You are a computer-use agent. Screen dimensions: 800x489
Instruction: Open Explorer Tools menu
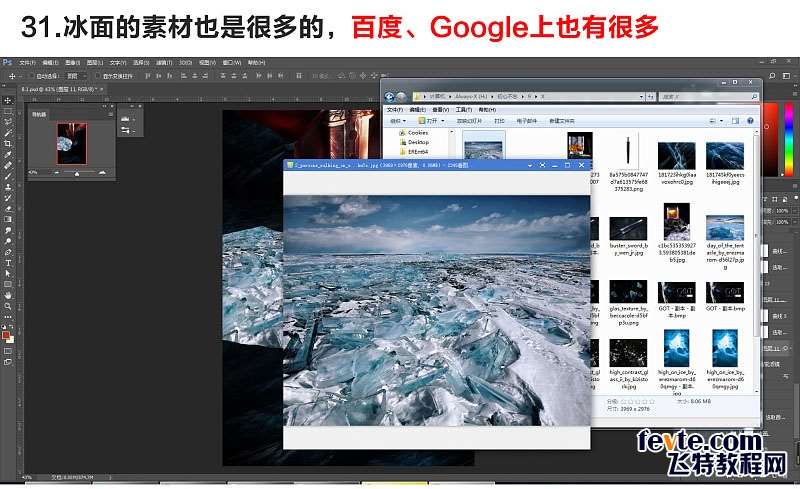464,110
